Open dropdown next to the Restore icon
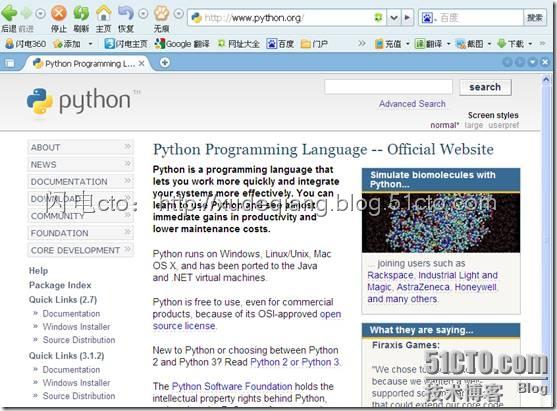Screen dimensions: 557x411 point(143,14)
